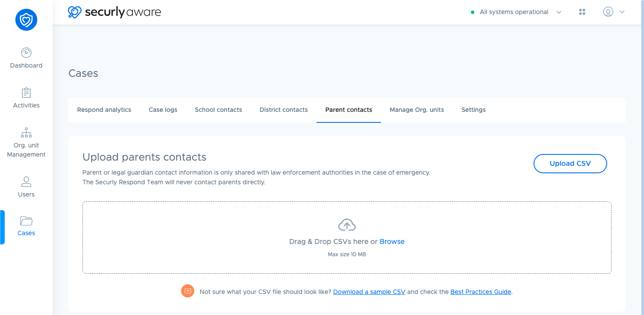
Task: Open the apps grid icon
Action: pyautogui.click(x=582, y=12)
